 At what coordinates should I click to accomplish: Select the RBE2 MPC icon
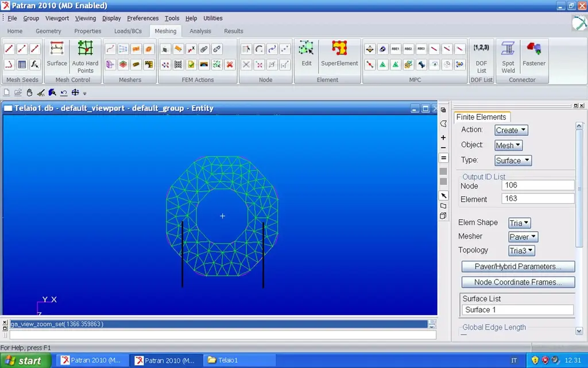408,49
